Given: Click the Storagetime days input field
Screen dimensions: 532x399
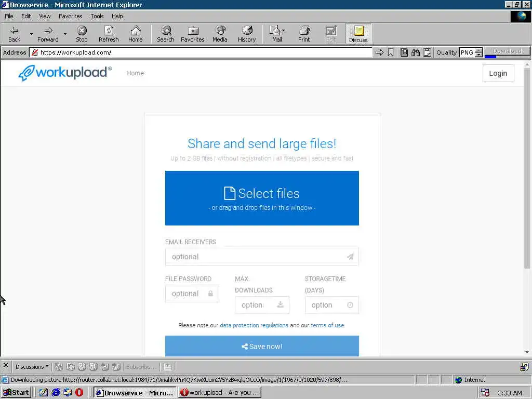Looking at the screenshot, I should pos(332,305).
